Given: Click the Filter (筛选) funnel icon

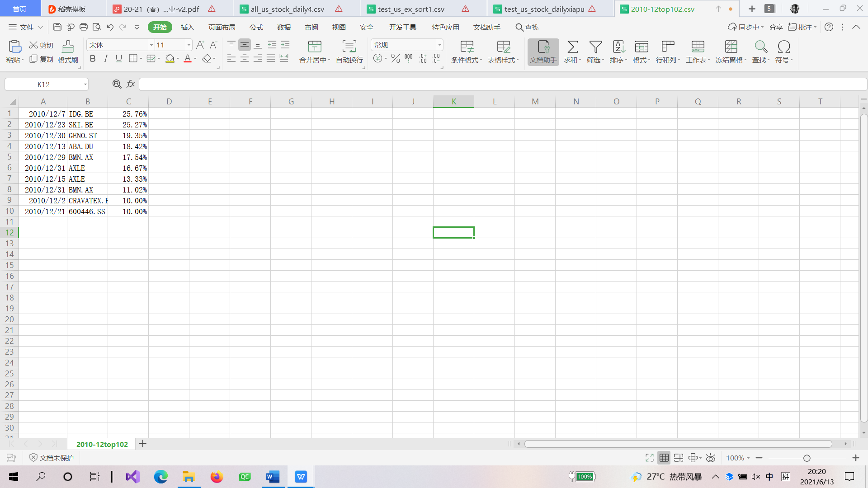Looking at the screenshot, I should point(595,47).
